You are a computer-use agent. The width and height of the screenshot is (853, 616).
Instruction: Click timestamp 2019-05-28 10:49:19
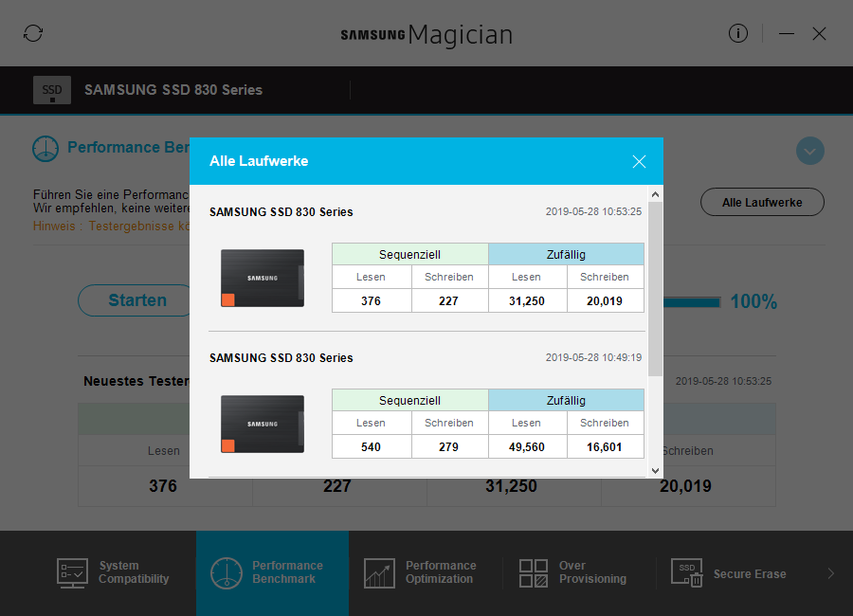point(593,357)
